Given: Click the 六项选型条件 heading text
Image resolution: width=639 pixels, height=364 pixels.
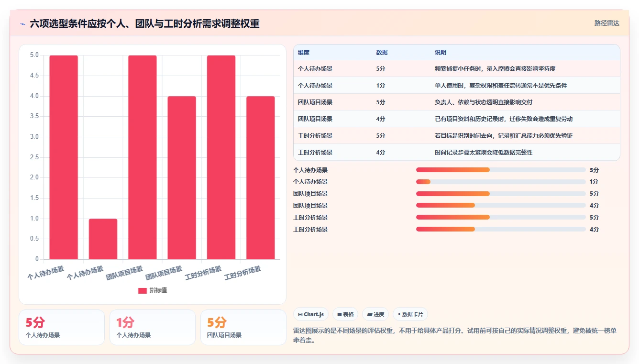Looking at the screenshot, I should (x=144, y=23).
